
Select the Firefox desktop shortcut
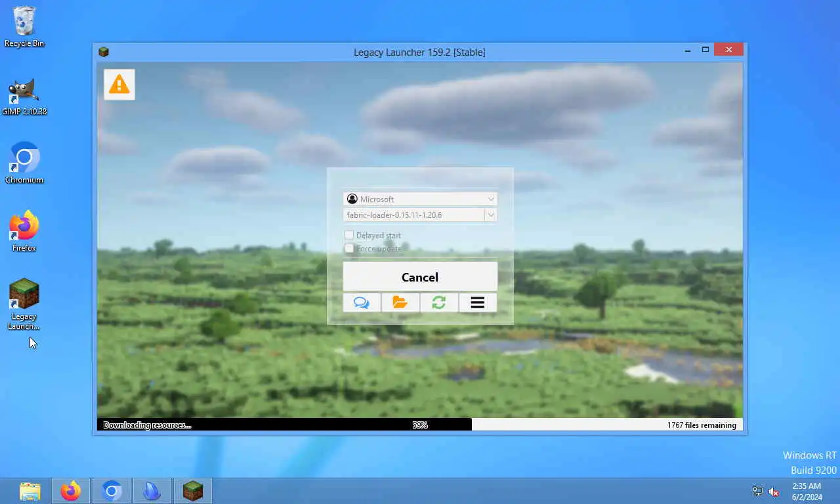(24, 231)
